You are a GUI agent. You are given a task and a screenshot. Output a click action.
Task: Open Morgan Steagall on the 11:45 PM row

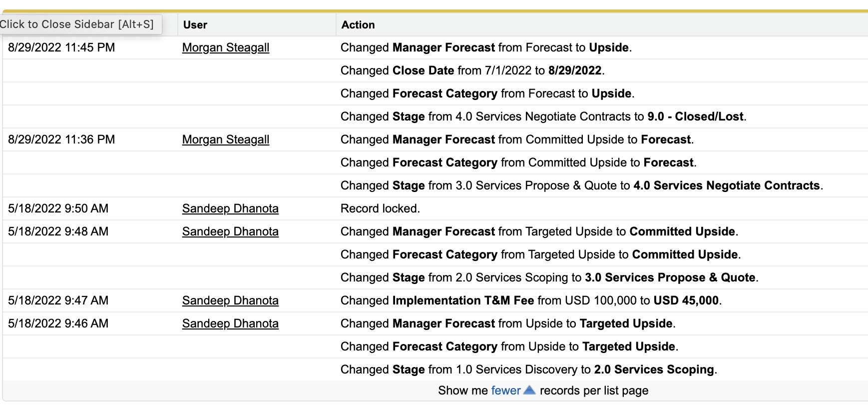point(225,47)
